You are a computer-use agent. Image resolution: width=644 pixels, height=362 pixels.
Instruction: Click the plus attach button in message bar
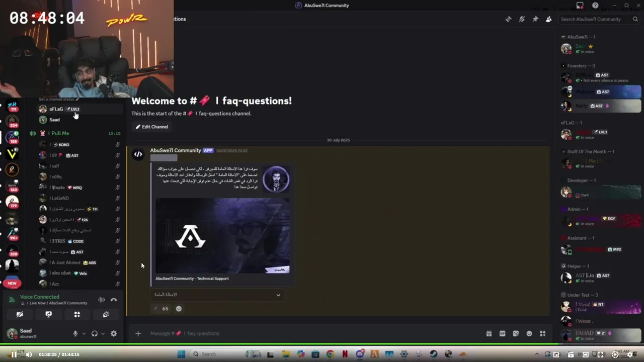tap(138, 333)
